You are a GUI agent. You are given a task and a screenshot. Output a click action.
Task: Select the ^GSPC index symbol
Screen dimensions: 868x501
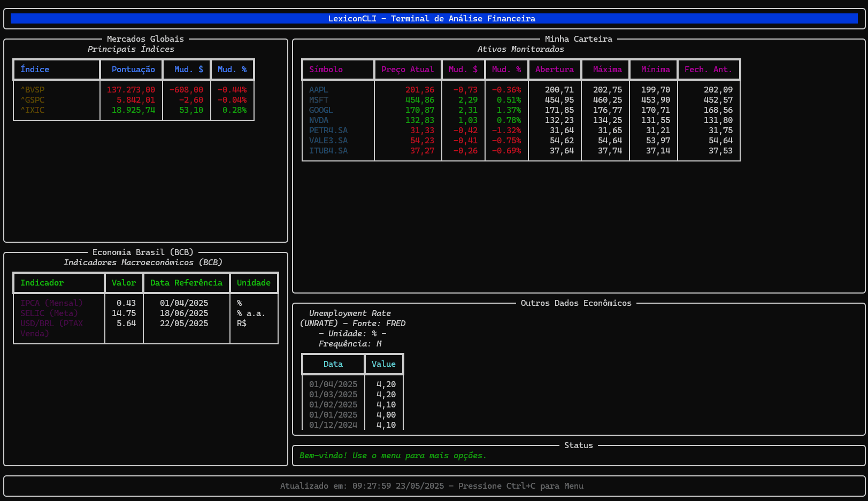33,100
